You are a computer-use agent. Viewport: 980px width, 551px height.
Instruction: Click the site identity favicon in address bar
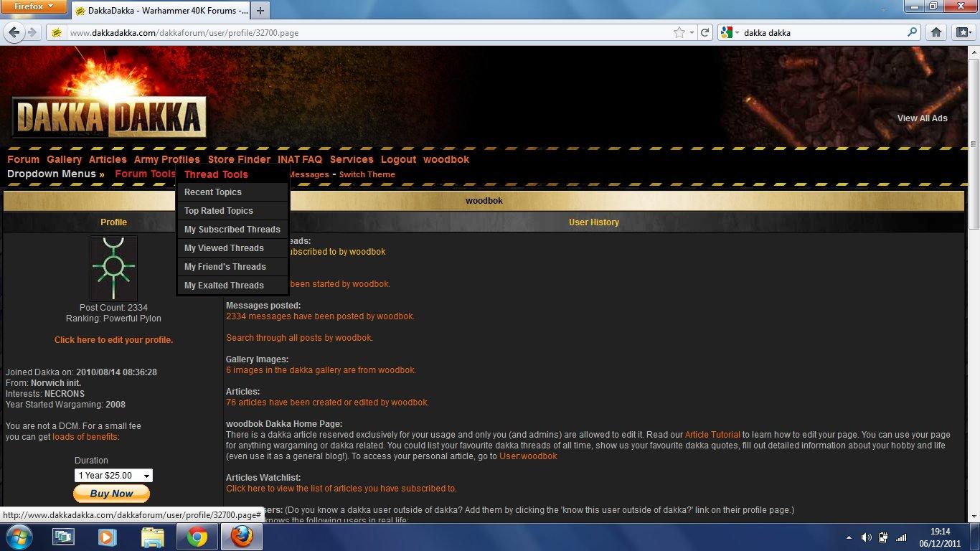(57, 32)
